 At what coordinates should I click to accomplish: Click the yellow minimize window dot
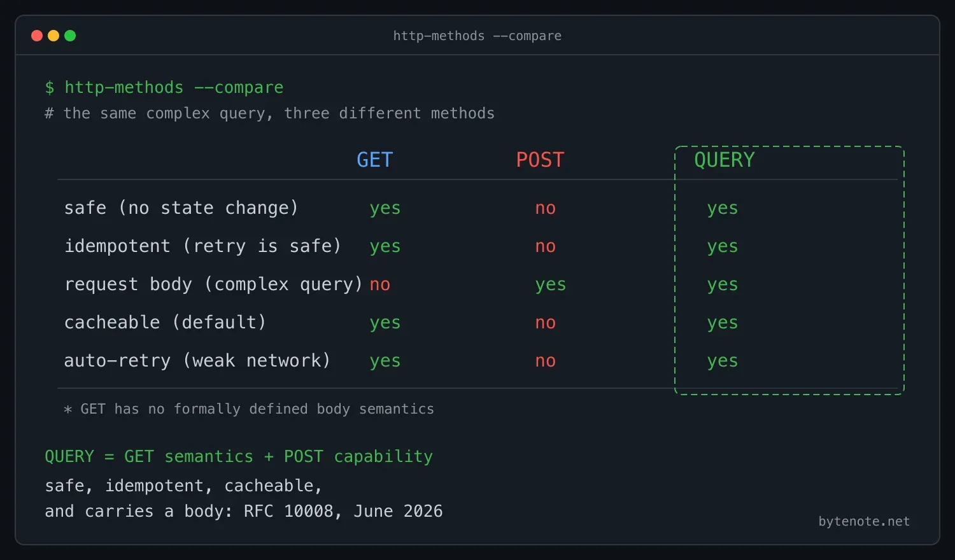[x=53, y=36]
